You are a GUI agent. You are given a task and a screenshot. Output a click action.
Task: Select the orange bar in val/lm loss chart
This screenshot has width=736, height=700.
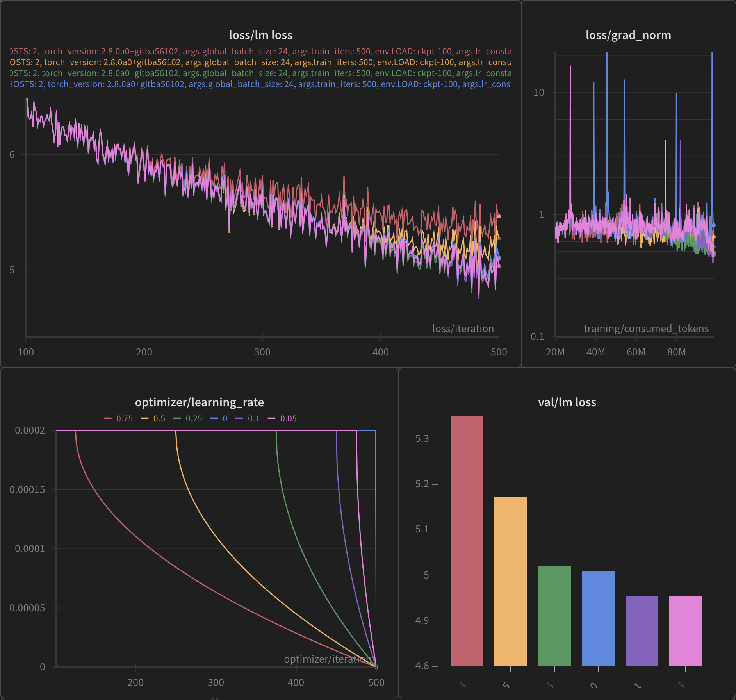tap(510, 581)
